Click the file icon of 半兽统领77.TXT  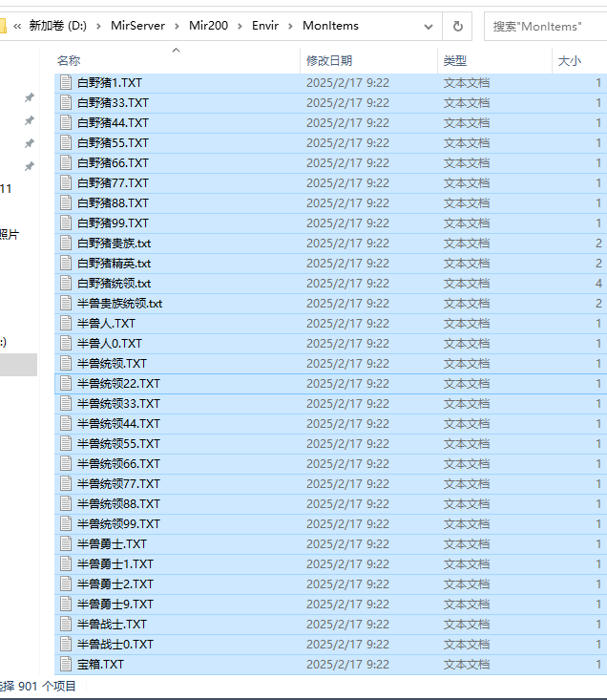pyautogui.click(x=66, y=484)
